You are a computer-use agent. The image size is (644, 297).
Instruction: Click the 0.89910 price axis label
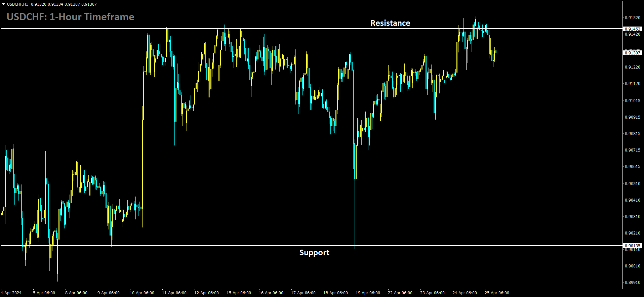tap(632, 283)
